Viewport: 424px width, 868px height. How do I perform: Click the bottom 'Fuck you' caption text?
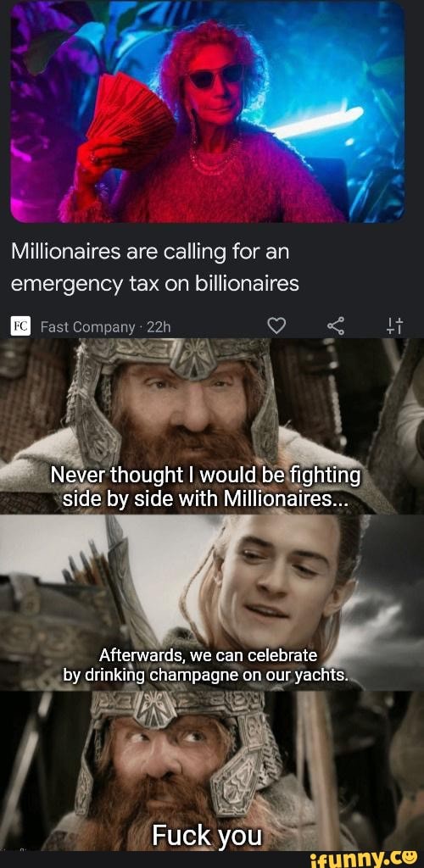206,836
